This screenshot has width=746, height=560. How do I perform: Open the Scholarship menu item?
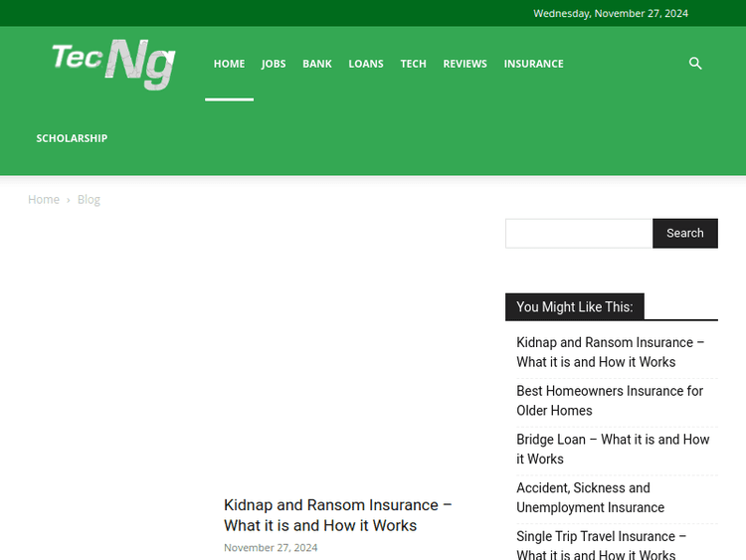click(x=72, y=138)
